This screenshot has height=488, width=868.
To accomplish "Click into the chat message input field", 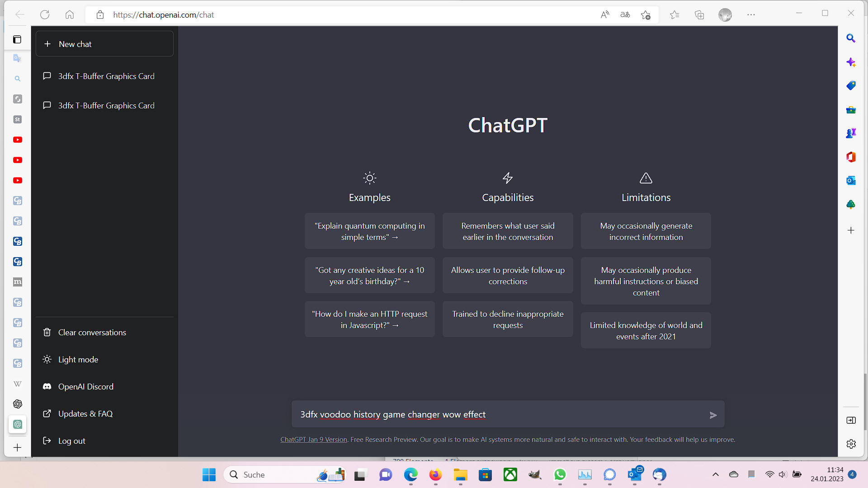I will (497, 415).
